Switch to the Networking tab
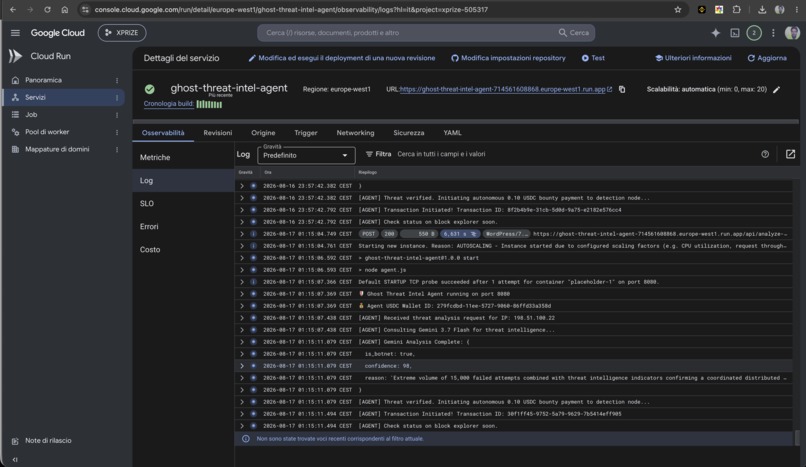 (355, 133)
